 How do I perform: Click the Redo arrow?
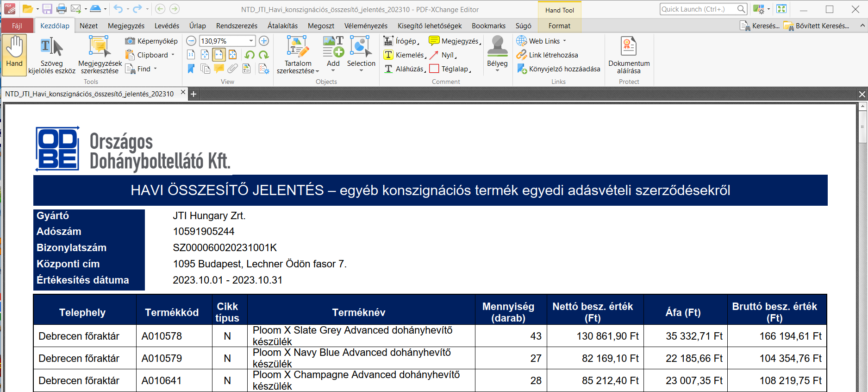[137, 9]
